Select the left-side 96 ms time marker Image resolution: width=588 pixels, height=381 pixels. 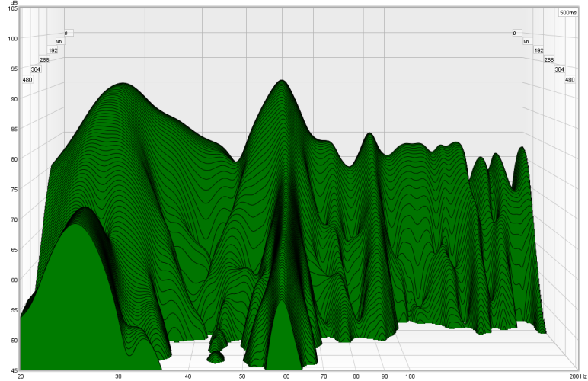click(57, 42)
